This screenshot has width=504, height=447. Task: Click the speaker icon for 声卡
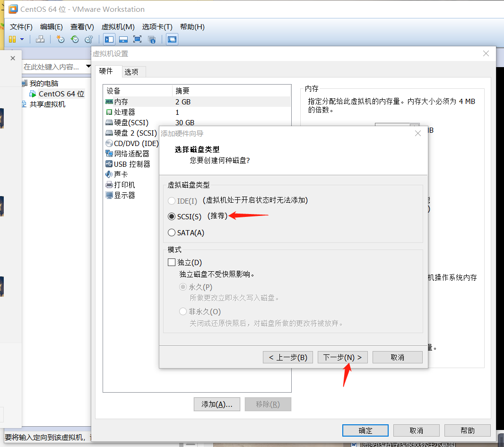(109, 174)
